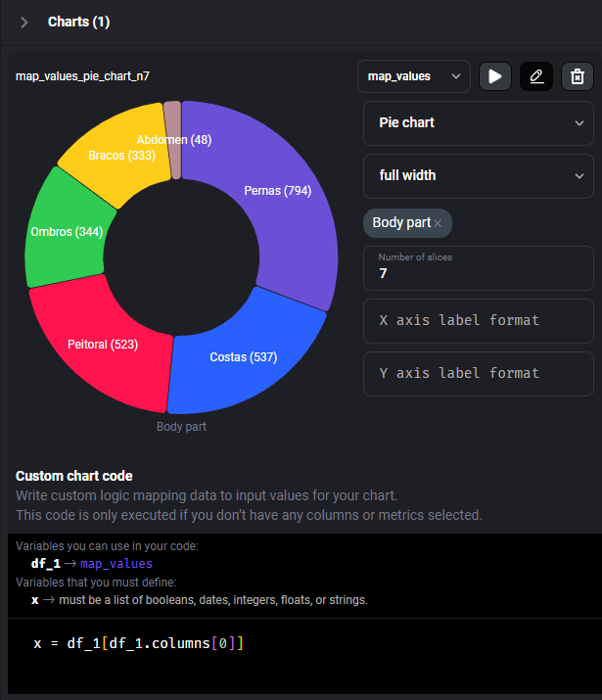Delete the chart with the trash icon
The height and width of the screenshot is (700, 602).
578,76
